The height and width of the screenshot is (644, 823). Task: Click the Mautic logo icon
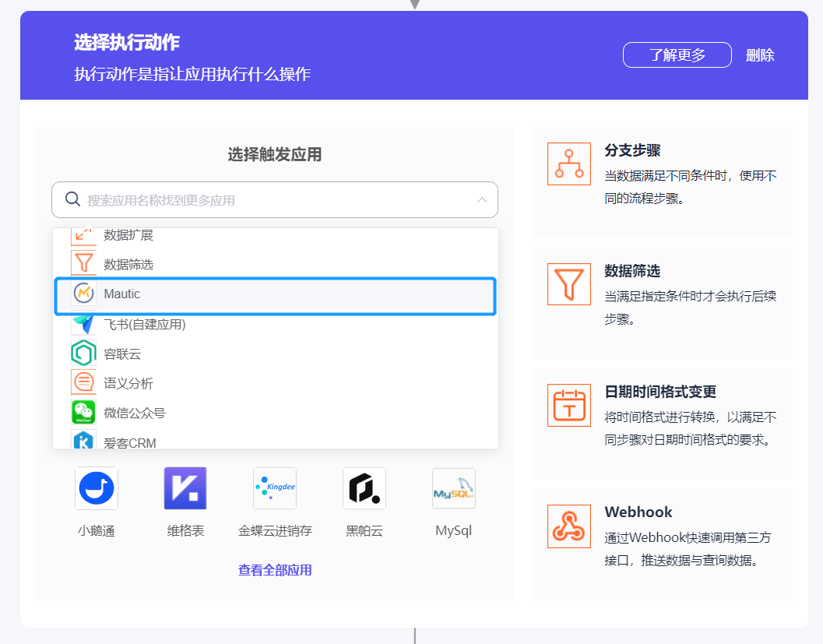(84, 294)
